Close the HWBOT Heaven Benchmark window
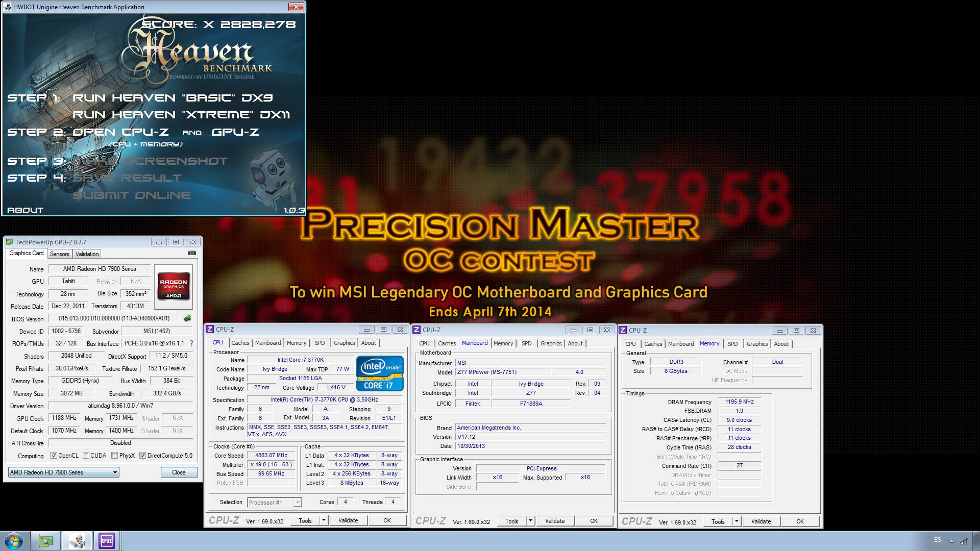The height and width of the screenshot is (551, 980). (x=296, y=7)
